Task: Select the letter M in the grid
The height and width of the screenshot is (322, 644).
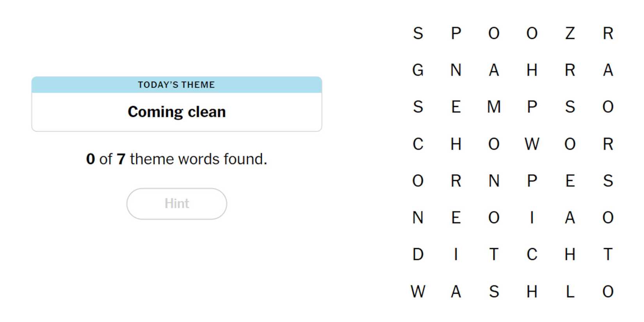Action: pyautogui.click(x=494, y=107)
